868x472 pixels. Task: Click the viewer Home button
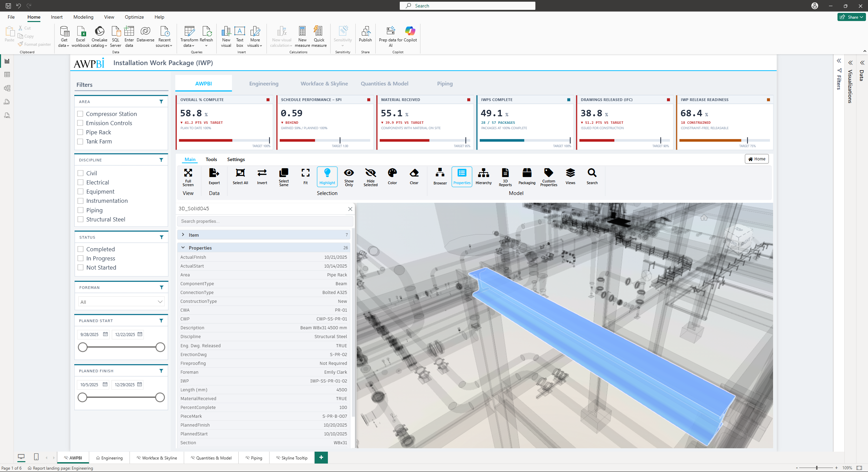[757, 159]
